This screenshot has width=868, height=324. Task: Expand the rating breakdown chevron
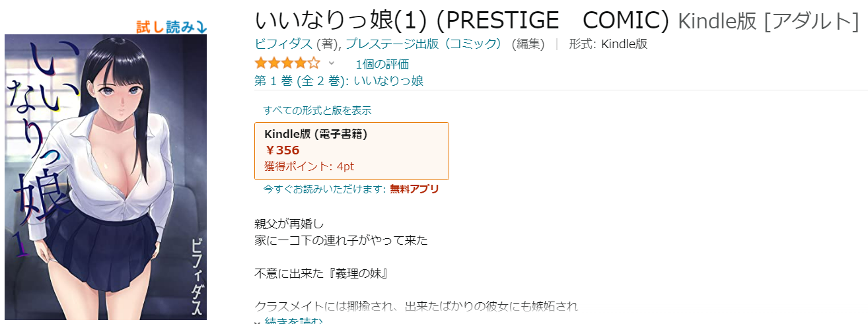[332, 63]
